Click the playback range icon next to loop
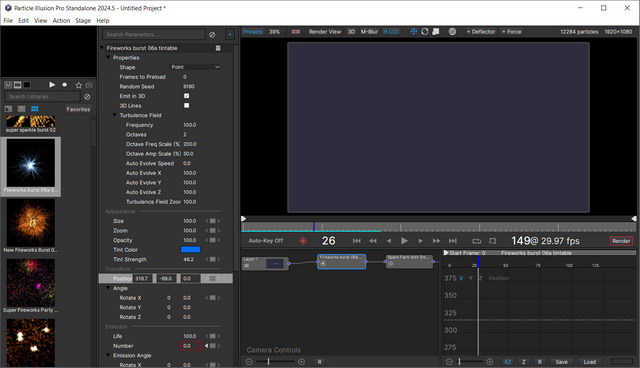 click(493, 241)
